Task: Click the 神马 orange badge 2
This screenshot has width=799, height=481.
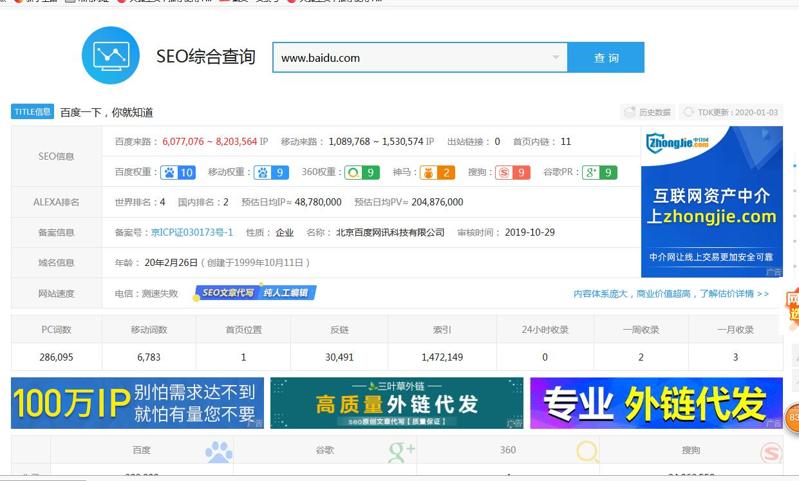Action: tap(437, 173)
